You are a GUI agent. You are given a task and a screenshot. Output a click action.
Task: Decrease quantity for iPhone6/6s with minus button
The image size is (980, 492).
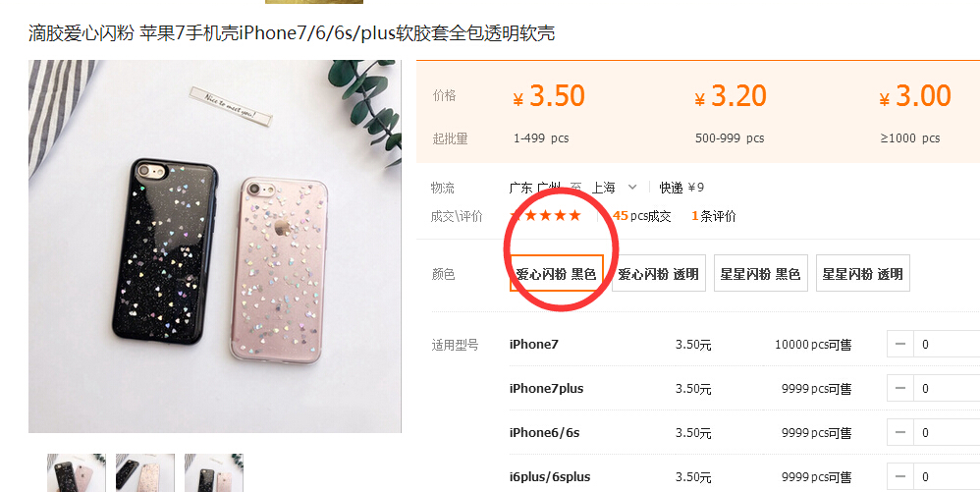click(x=900, y=433)
